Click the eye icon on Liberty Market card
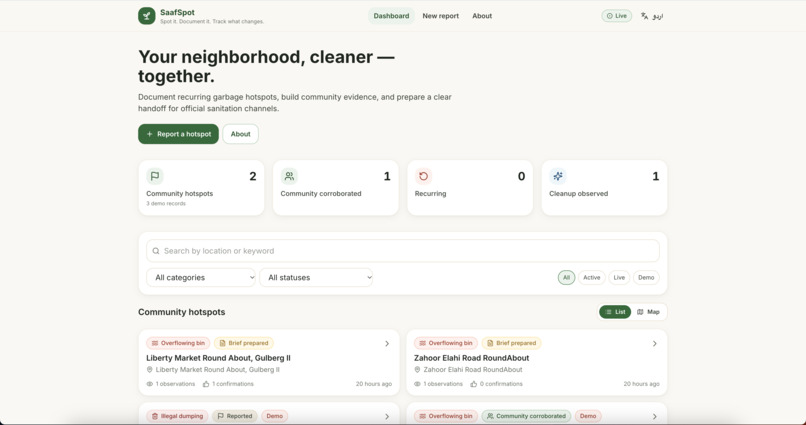The width and height of the screenshot is (806, 425). [150, 384]
